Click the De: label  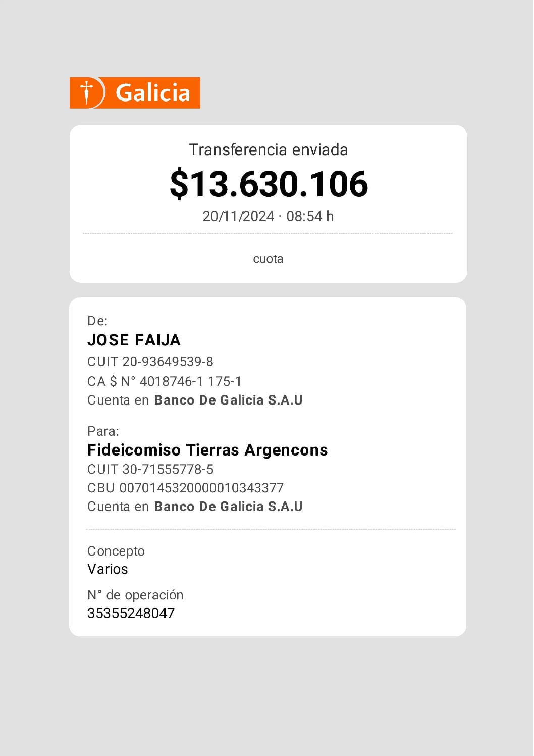97,321
